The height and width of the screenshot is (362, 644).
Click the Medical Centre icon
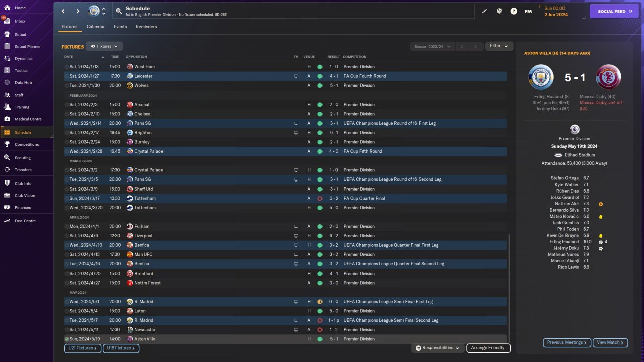pos(7,119)
